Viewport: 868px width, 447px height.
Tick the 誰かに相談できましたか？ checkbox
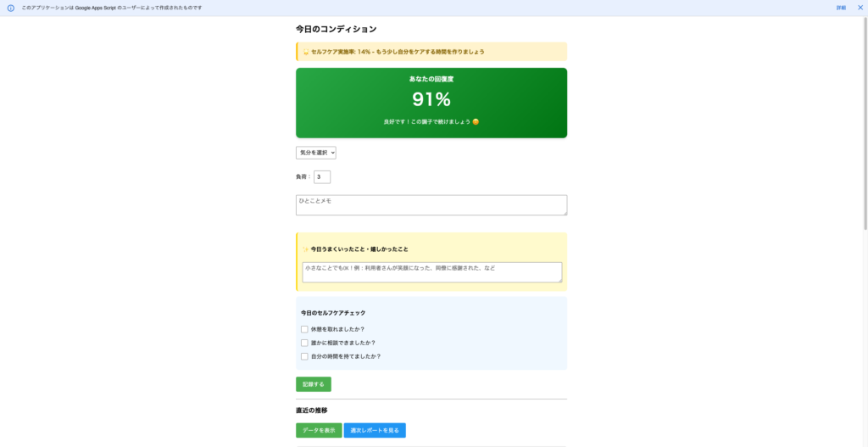(x=304, y=343)
